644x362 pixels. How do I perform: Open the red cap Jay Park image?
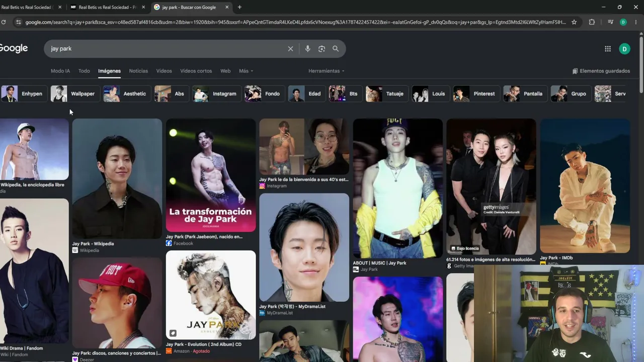tap(117, 303)
